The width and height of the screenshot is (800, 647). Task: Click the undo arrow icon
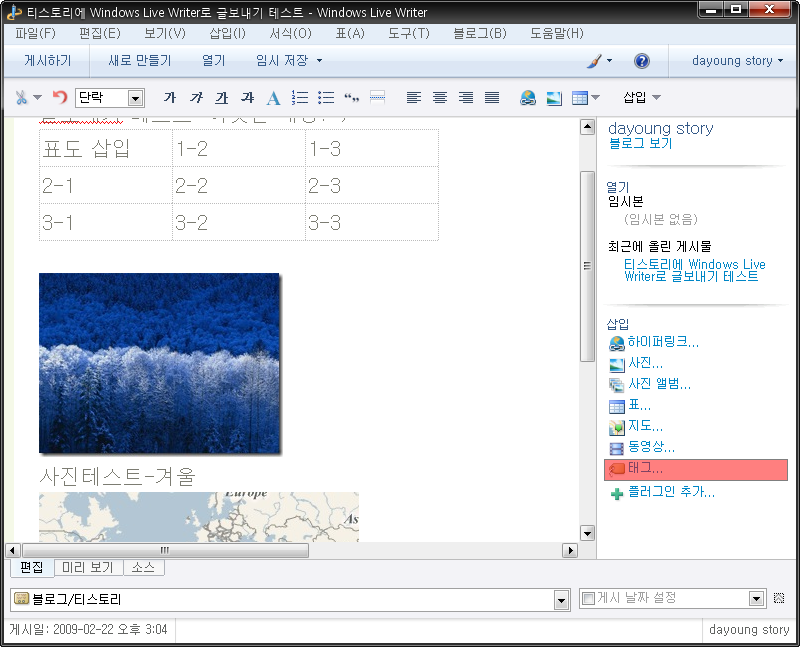(60, 97)
